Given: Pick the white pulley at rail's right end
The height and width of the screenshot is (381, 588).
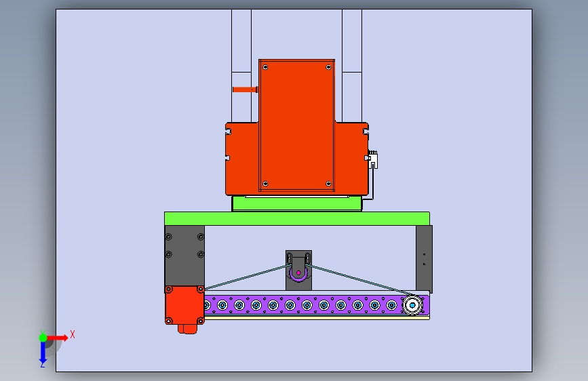Looking at the screenshot, I should (x=412, y=305).
